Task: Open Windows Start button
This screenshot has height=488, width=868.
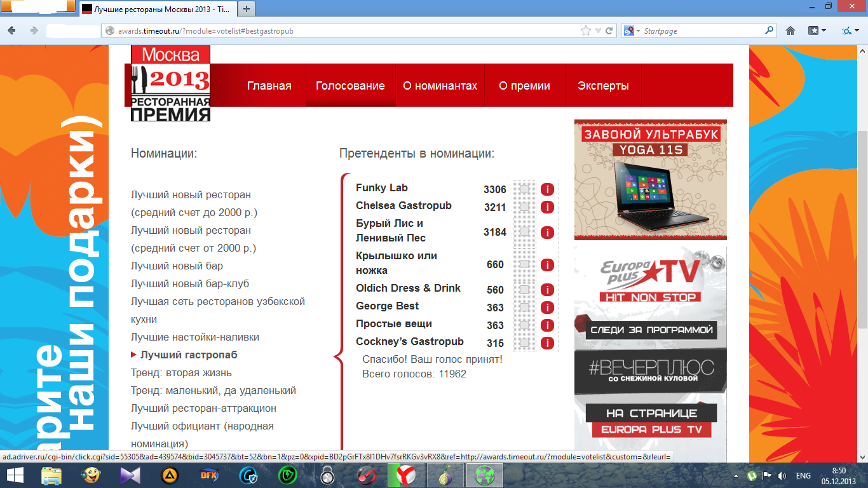Action: (x=15, y=475)
